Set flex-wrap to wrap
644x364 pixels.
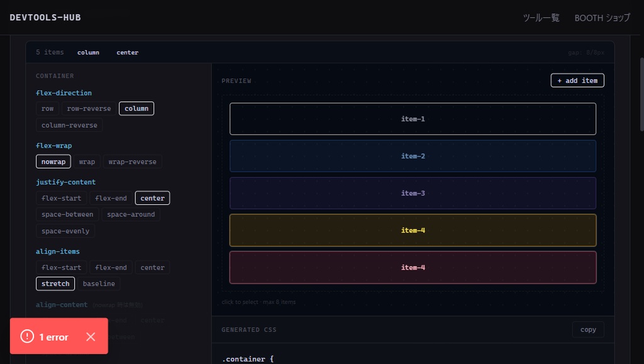[87, 162]
